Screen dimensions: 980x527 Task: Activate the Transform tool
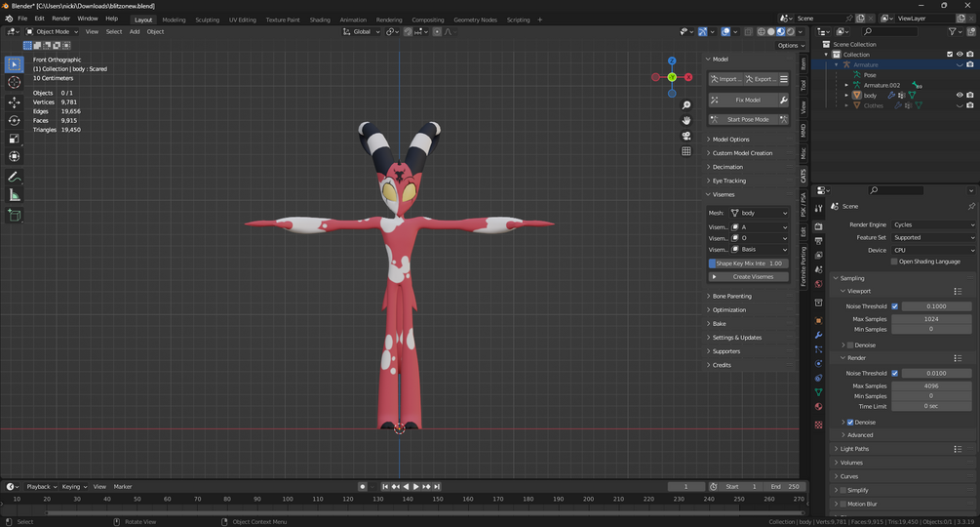(14, 156)
